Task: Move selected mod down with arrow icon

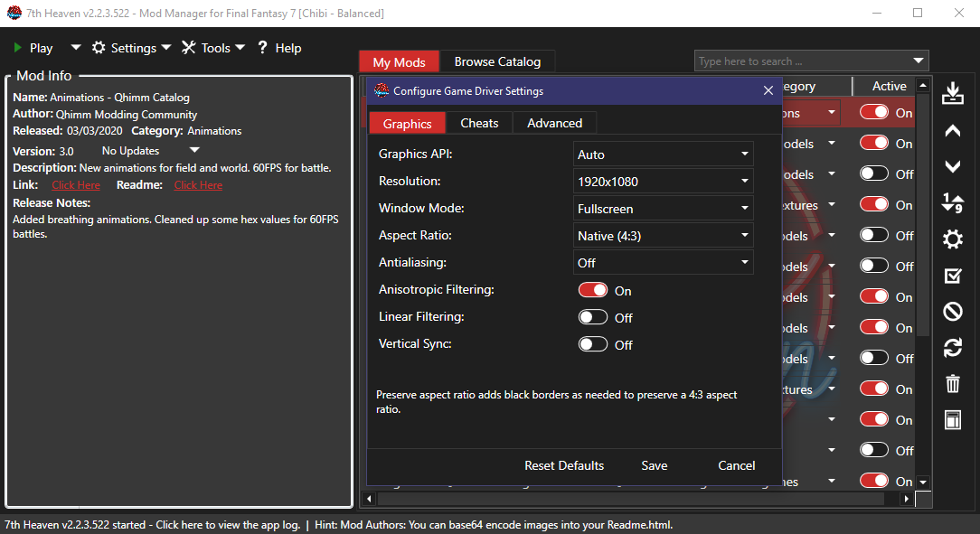Action: [953, 166]
